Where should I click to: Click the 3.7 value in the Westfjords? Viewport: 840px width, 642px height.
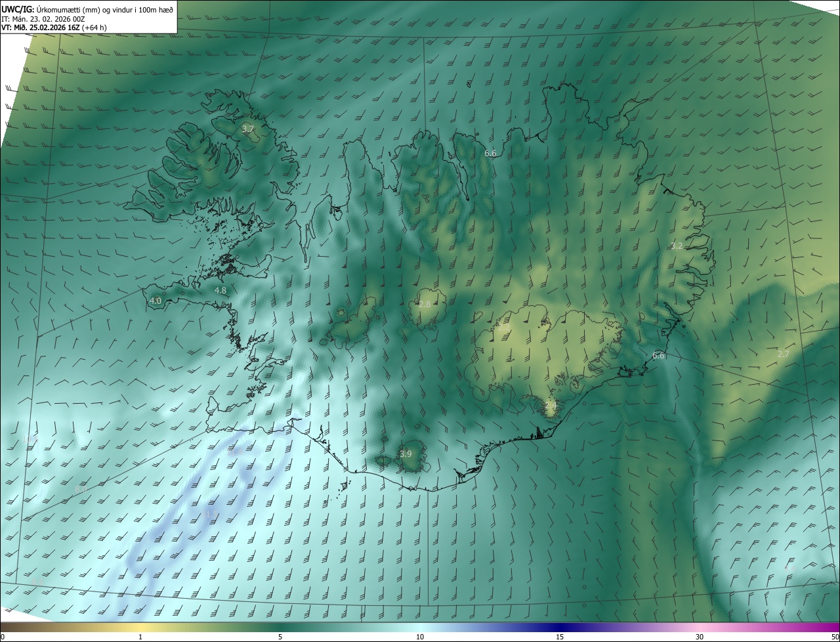point(247,129)
